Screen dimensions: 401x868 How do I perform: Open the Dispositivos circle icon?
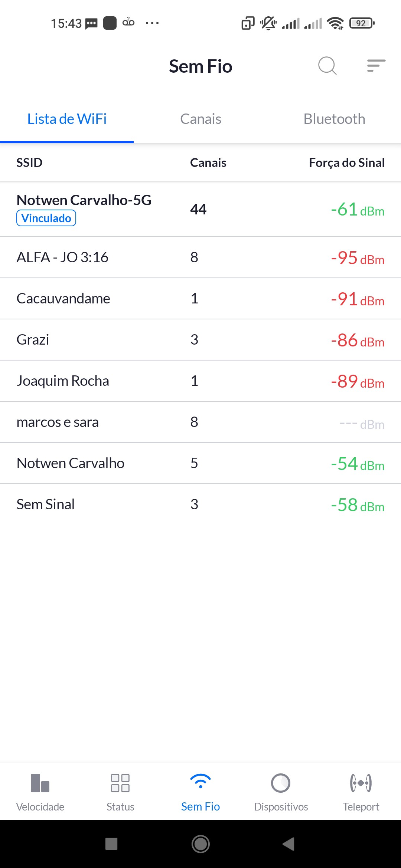(281, 783)
